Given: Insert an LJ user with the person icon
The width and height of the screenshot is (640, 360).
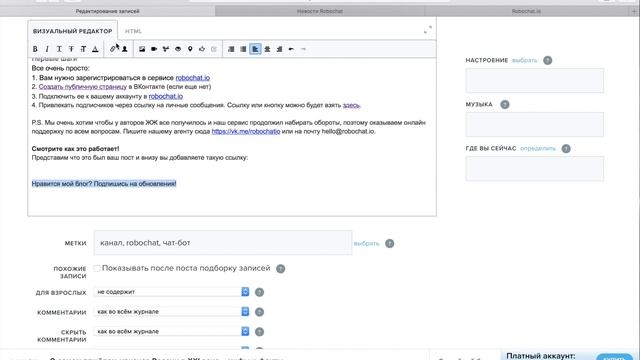Looking at the screenshot, I should pyautogui.click(x=125, y=49).
